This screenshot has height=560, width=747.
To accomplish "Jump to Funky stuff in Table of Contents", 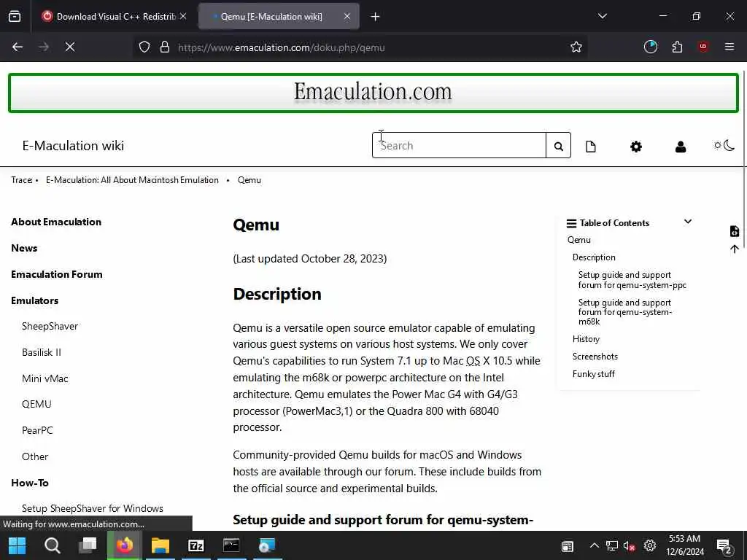I will coord(594,374).
